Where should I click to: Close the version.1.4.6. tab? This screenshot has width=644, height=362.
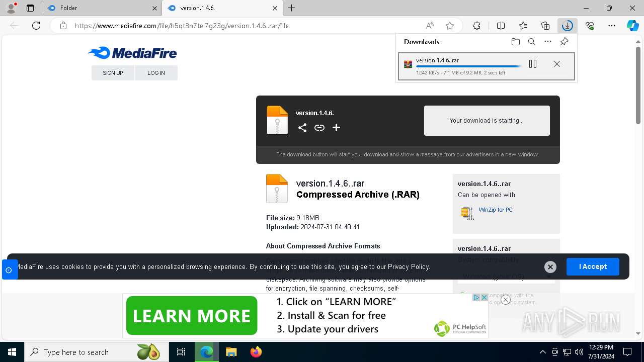tap(275, 8)
